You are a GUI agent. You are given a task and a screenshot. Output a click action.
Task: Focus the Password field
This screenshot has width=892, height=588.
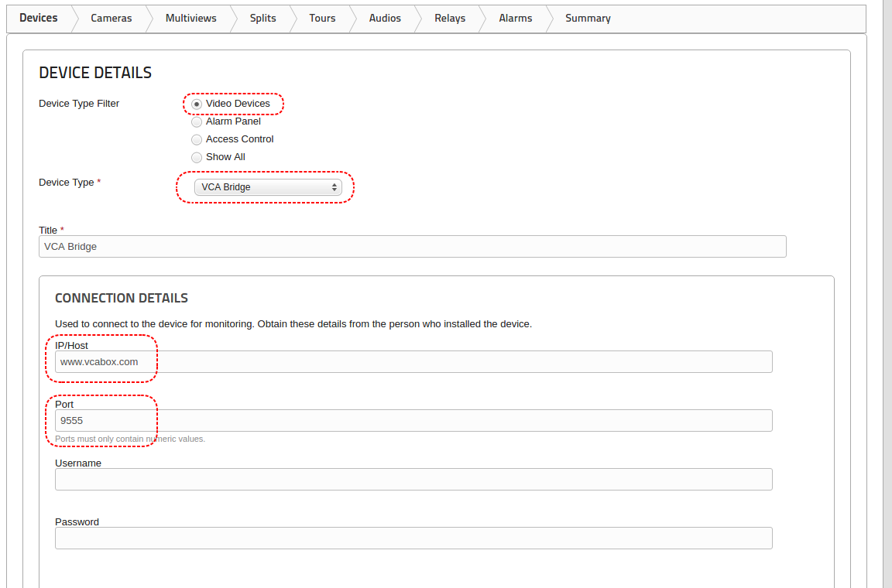click(413, 538)
